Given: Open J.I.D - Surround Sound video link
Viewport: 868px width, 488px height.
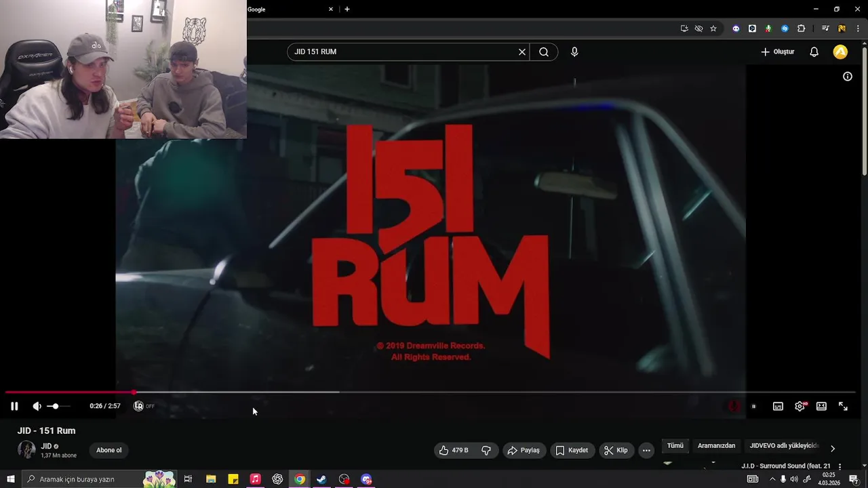Looking at the screenshot, I should (785, 466).
